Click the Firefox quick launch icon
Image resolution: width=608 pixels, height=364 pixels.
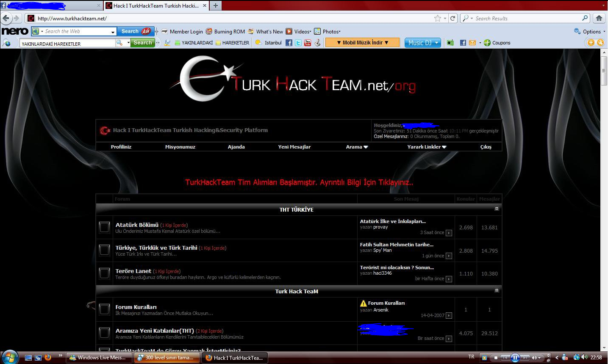coord(47,357)
